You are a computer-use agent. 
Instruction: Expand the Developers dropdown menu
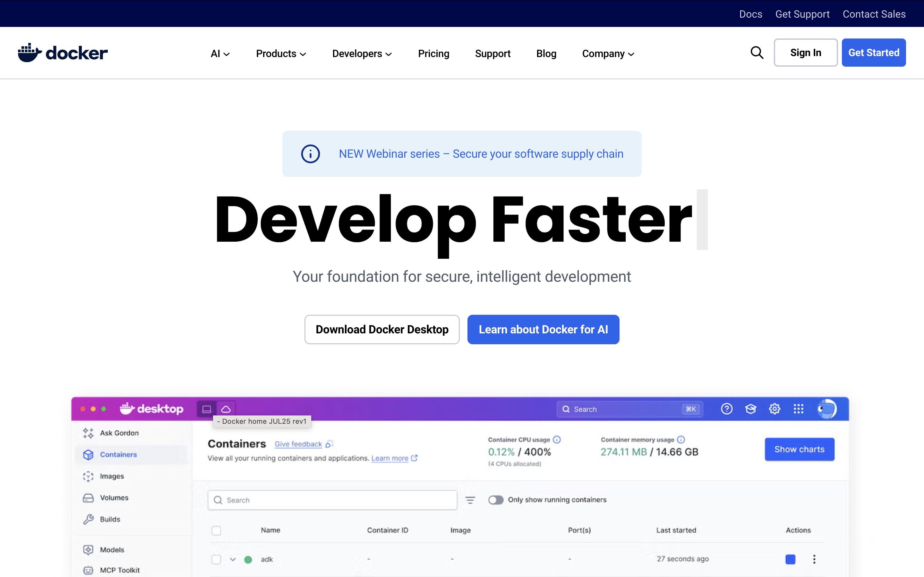362,54
